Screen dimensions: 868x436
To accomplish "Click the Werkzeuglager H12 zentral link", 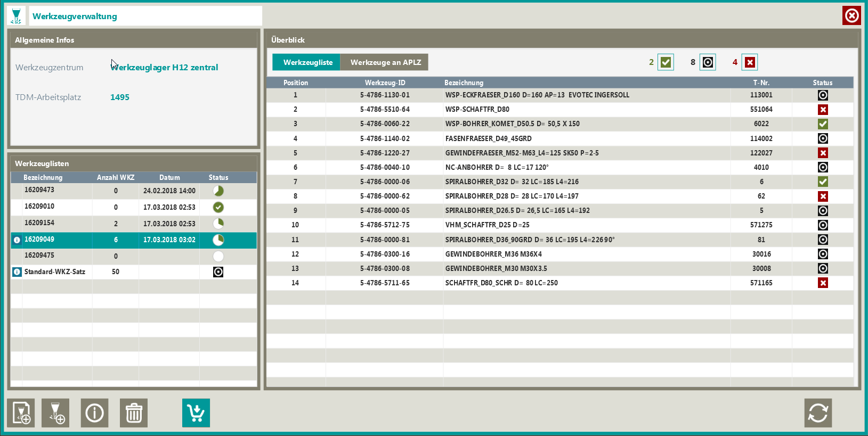I will pos(164,68).
